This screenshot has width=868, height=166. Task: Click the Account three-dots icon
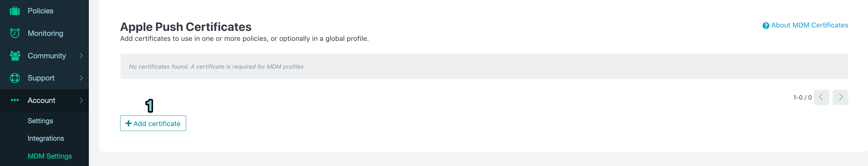click(15, 100)
